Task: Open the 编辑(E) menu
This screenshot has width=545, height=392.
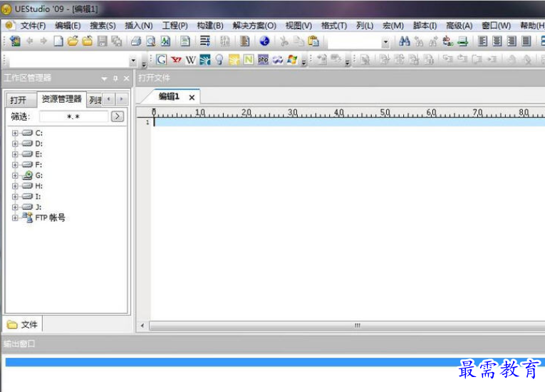Action: 68,26
